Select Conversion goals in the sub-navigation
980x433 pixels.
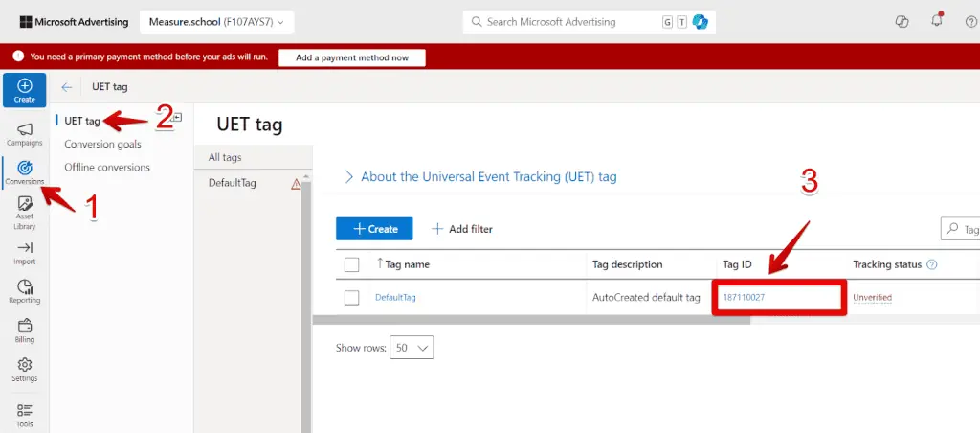coord(102,144)
